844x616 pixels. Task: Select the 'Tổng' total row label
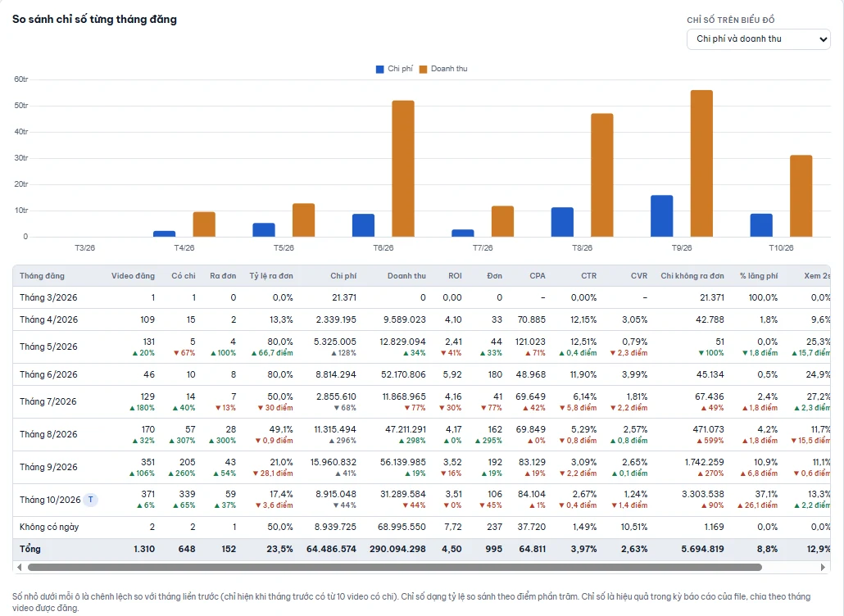click(30, 550)
